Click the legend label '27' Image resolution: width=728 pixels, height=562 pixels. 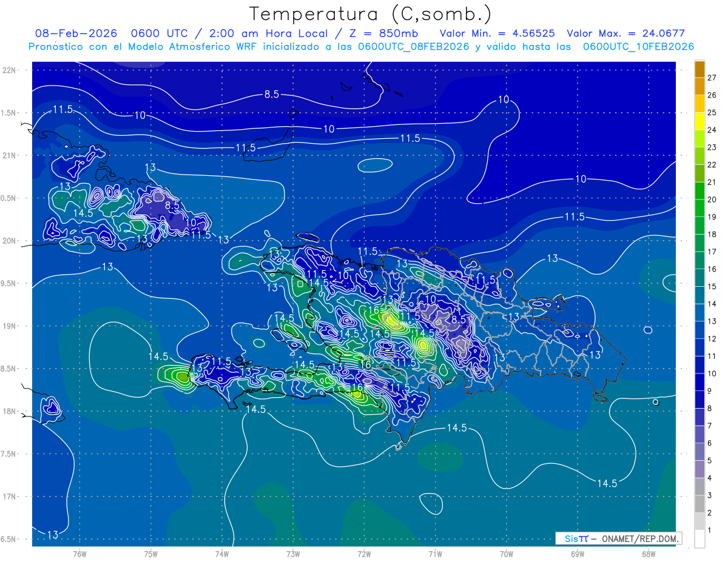tap(712, 78)
